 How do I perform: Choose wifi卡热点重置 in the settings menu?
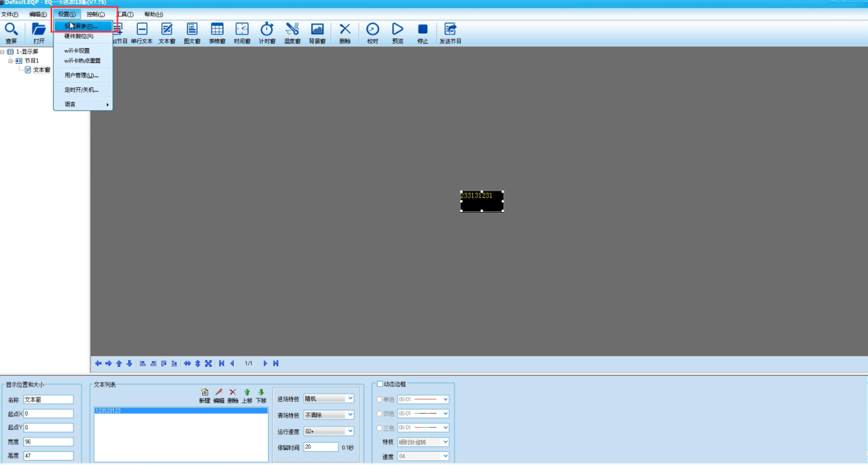(x=83, y=60)
